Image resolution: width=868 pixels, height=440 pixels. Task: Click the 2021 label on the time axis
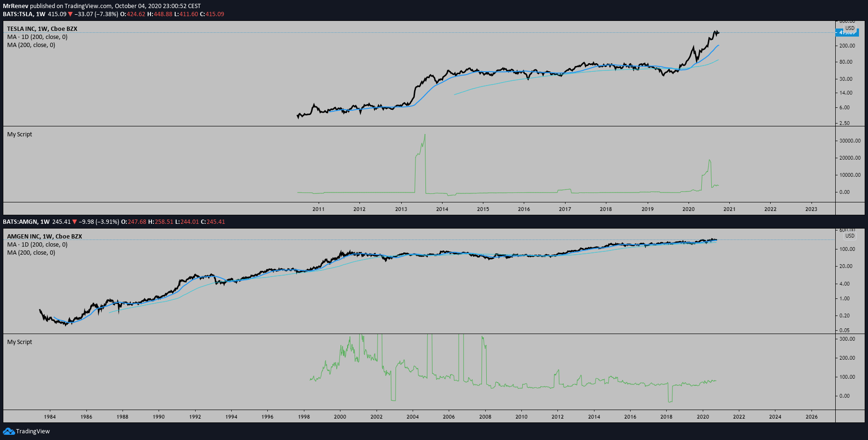point(729,210)
